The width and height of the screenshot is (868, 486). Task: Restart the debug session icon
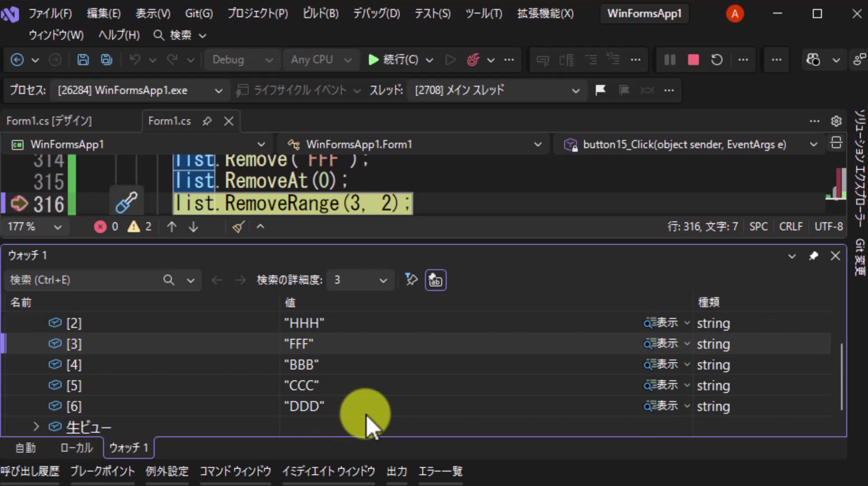click(717, 60)
